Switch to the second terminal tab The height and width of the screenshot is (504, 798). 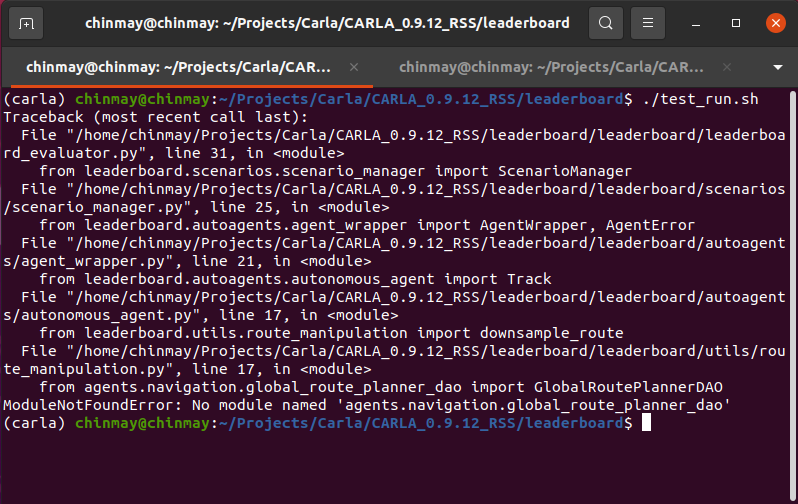coord(551,67)
